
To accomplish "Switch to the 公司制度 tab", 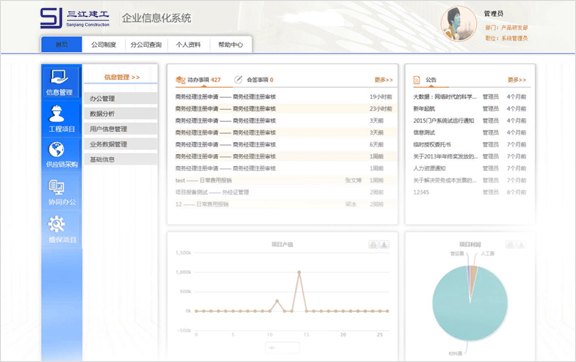I will [104, 45].
